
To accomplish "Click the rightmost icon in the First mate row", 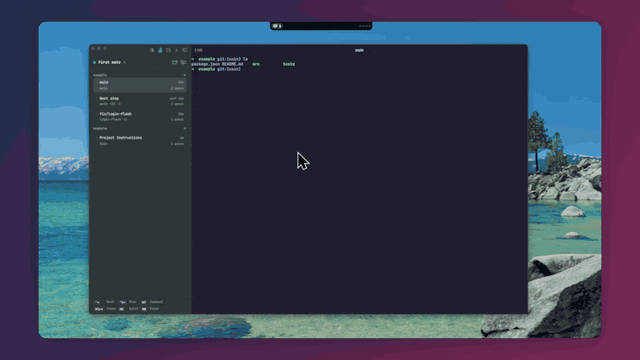I will (183, 62).
